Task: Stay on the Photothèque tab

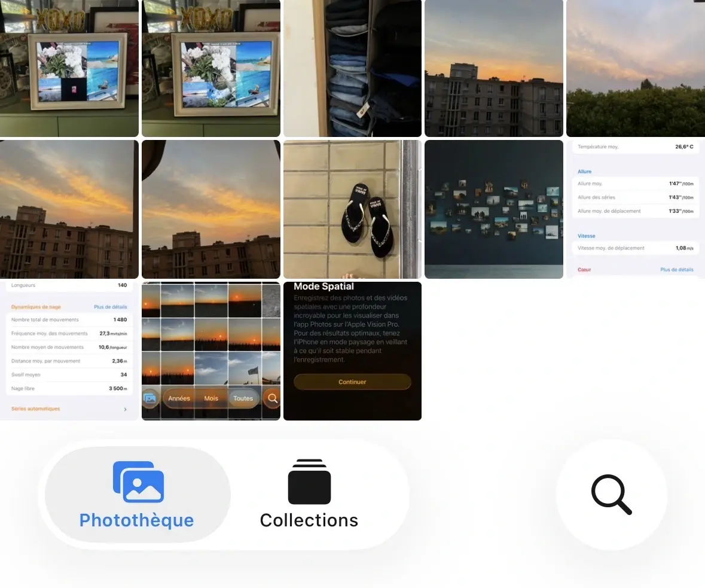Action: click(136, 519)
